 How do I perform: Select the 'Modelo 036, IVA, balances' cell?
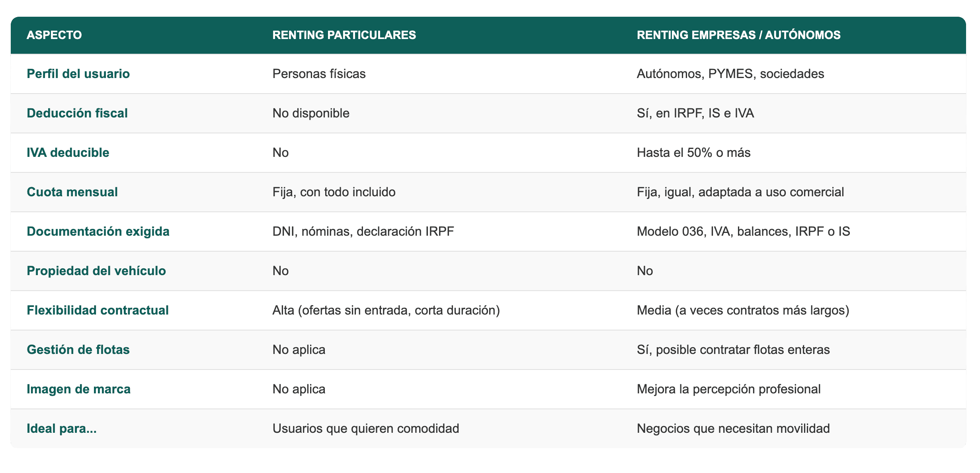[x=743, y=231]
